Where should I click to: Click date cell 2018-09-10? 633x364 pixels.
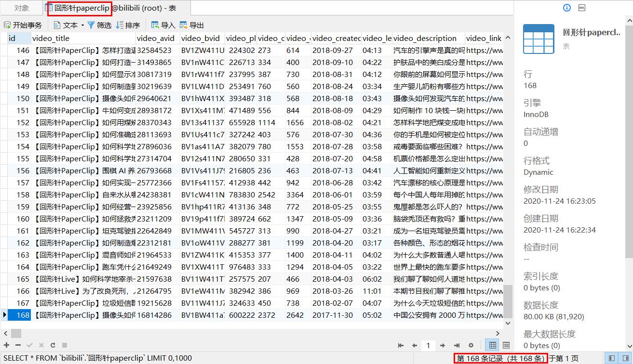(336, 62)
